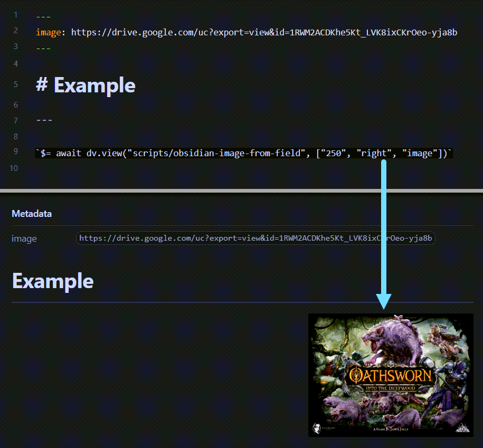Image resolution: width=483 pixels, height=448 pixels.
Task: Click the 'image' property label under Metadata
Action: [24, 239]
